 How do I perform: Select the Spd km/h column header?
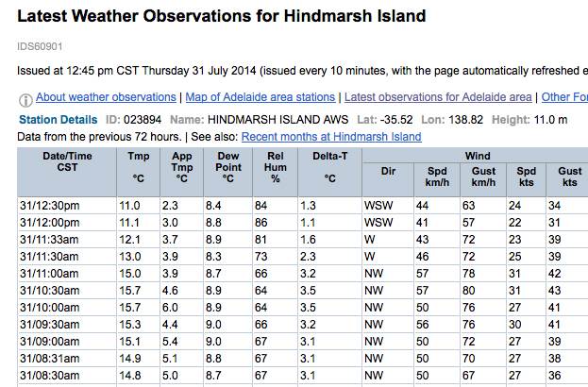click(x=436, y=177)
